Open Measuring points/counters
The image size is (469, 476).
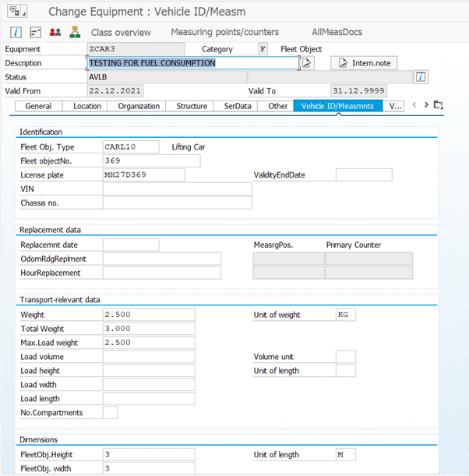pos(224,32)
